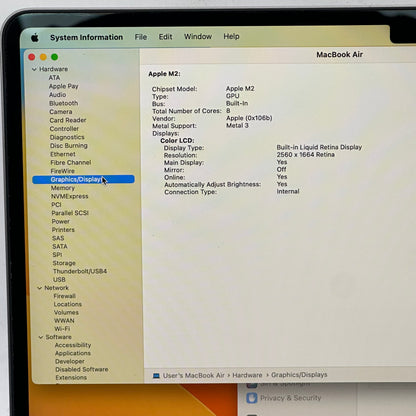
Task: Select Locations under Network
Action: [68, 304]
